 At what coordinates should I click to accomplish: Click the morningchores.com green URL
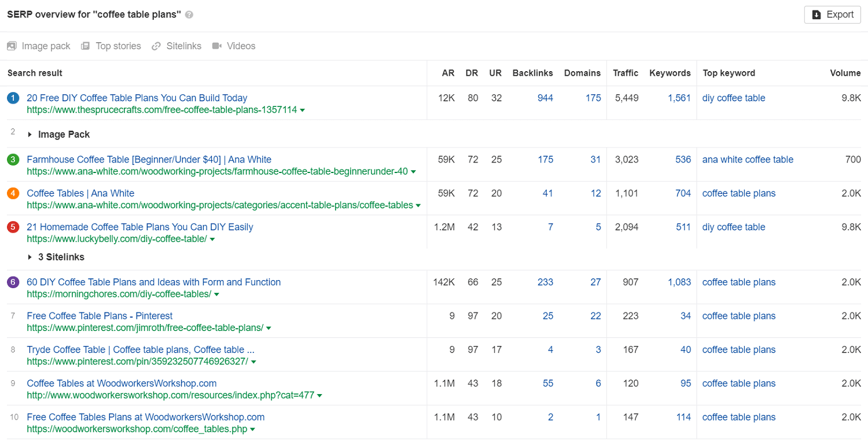point(119,295)
